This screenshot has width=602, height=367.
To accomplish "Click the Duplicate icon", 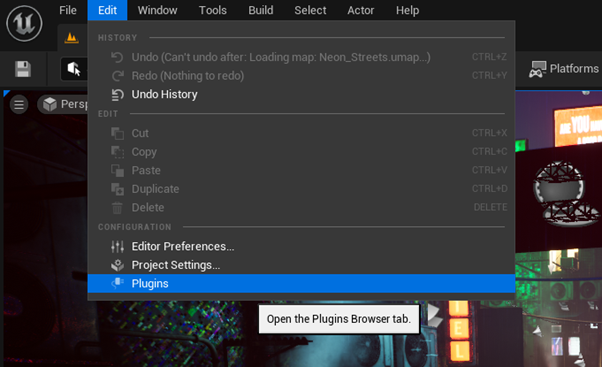I will pyautogui.click(x=117, y=189).
